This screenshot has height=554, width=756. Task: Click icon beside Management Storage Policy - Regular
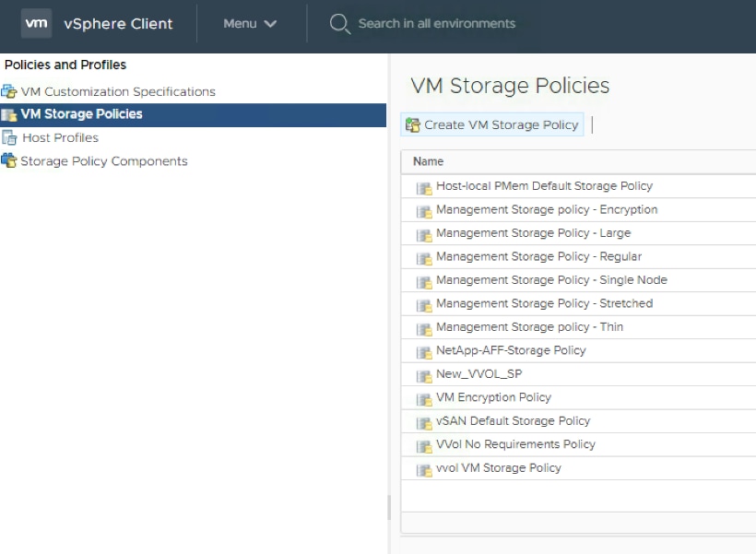(x=424, y=259)
